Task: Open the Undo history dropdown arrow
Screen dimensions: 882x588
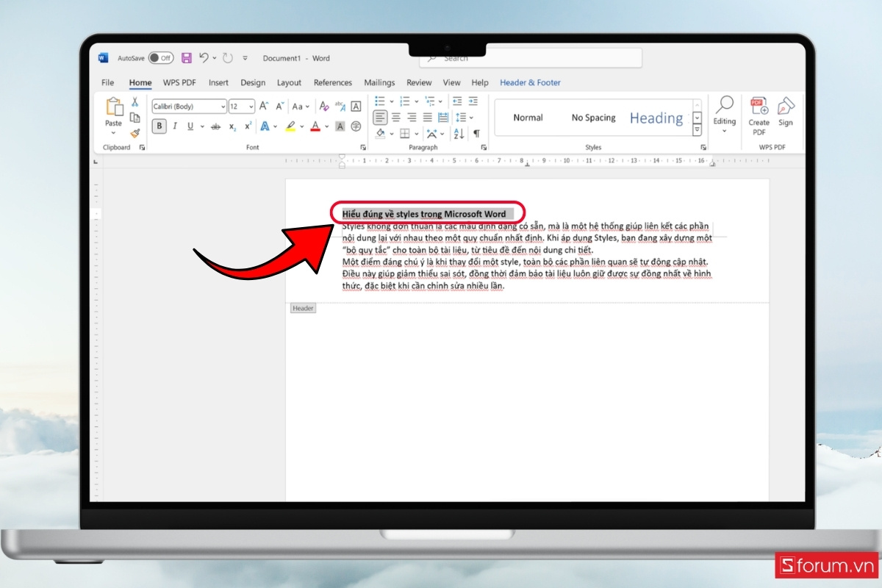Action: point(214,58)
